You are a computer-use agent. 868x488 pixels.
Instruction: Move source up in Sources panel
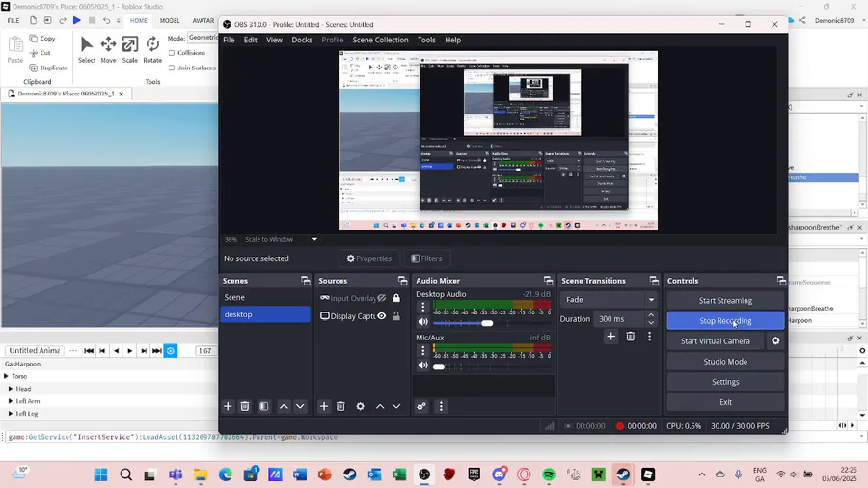tap(380, 406)
